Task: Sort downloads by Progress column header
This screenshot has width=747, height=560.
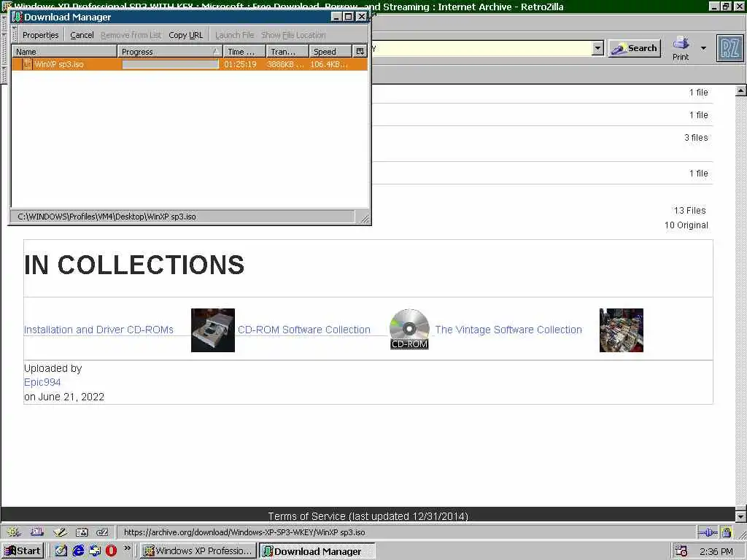Action: [170, 52]
